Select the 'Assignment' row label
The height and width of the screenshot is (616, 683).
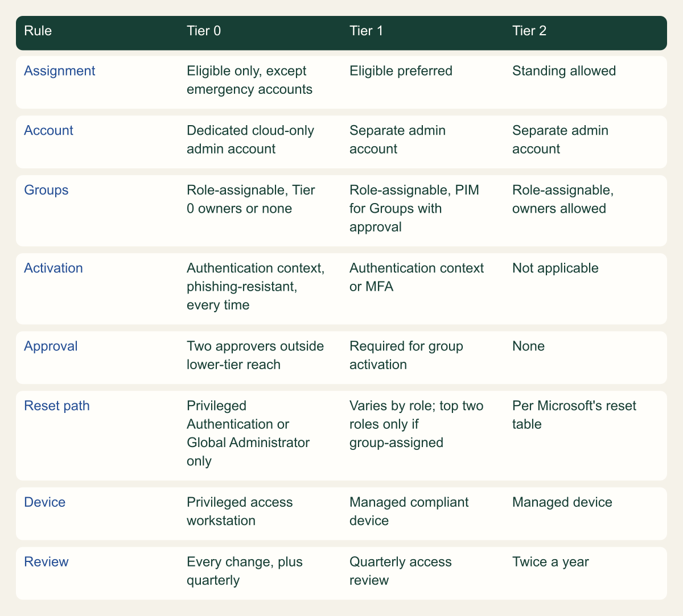pos(60,71)
